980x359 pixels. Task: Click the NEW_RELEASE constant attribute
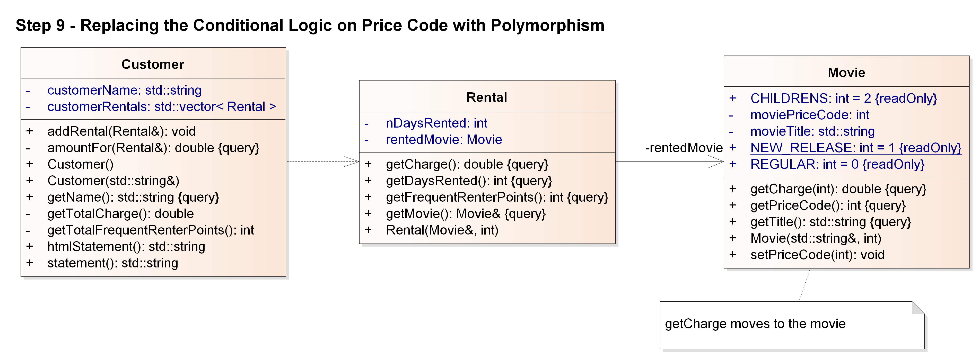click(856, 148)
